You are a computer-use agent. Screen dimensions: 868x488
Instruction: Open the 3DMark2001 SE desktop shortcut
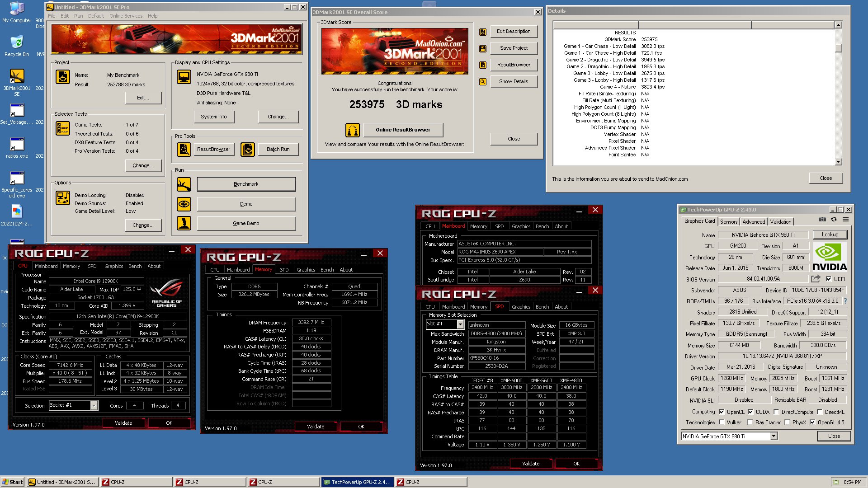[x=17, y=82]
